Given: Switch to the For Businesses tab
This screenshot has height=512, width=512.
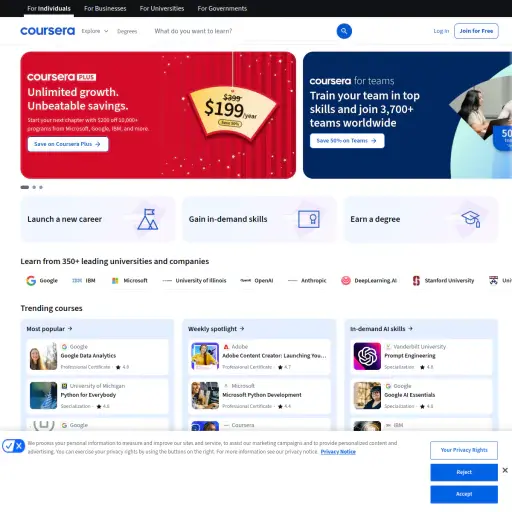Looking at the screenshot, I should pos(105,8).
